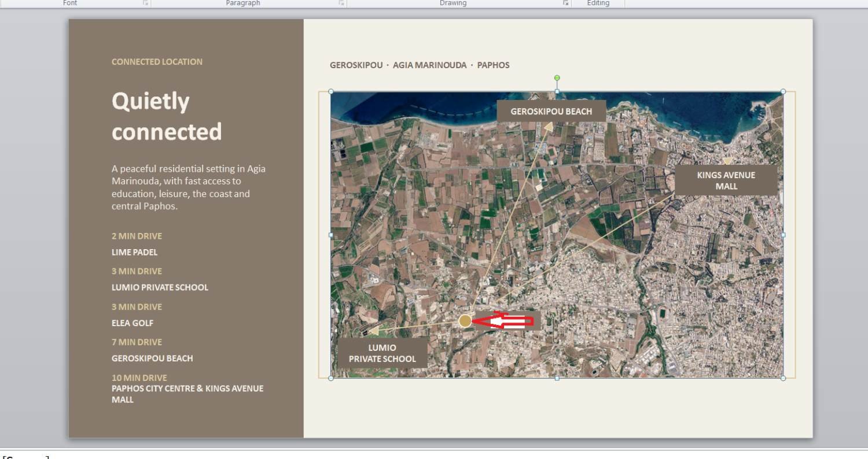The image size is (868, 459).
Task: Click the map's bottom-left corner sizing handle
Action: (331, 378)
